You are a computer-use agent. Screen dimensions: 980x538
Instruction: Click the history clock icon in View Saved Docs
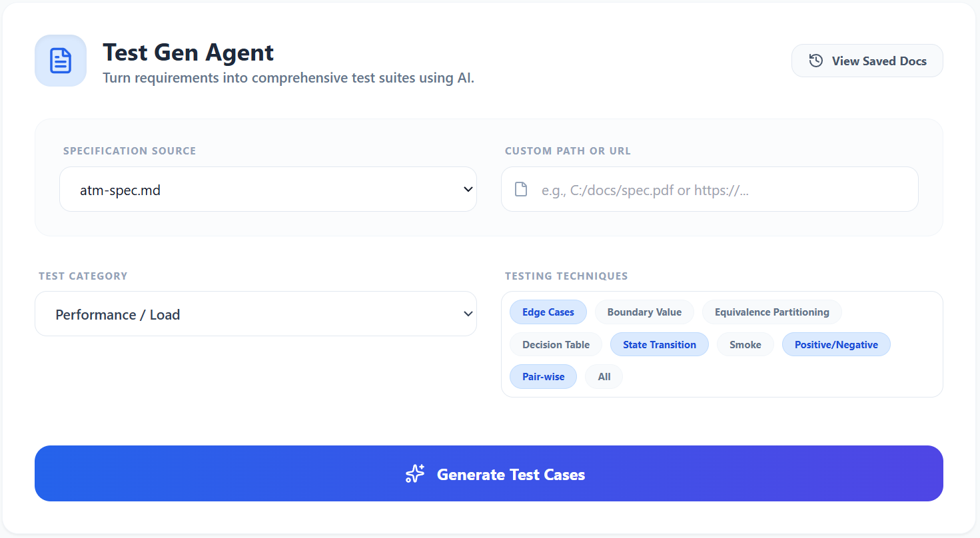pos(815,60)
